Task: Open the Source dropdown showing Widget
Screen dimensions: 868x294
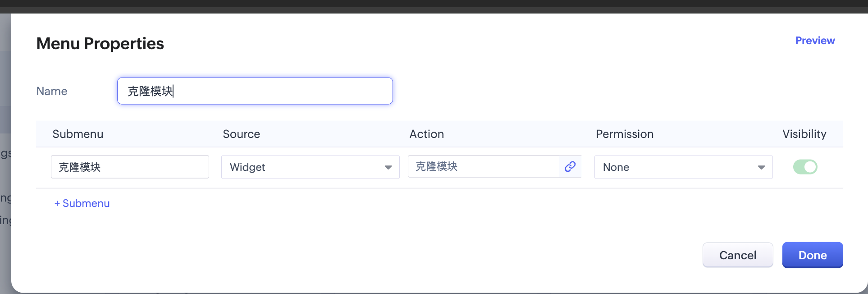Action: coord(310,167)
